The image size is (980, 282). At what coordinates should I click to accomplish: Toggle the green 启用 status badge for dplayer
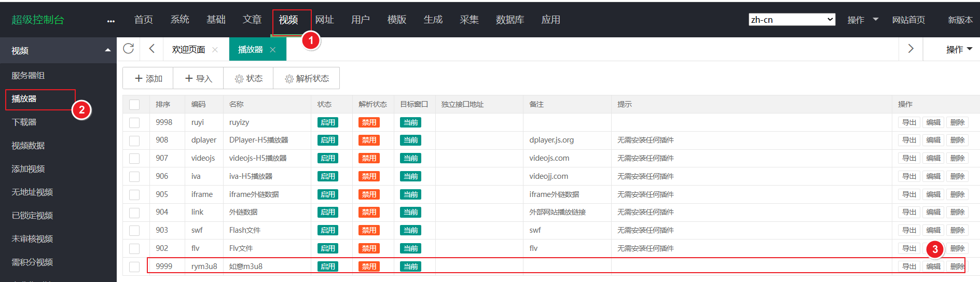point(328,140)
